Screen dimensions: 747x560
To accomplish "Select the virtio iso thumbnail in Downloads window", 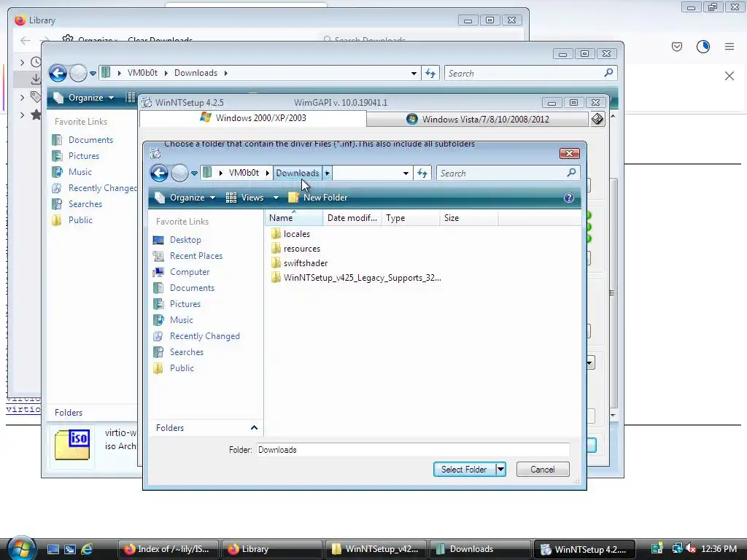I will pyautogui.click(x=72, y=445).
